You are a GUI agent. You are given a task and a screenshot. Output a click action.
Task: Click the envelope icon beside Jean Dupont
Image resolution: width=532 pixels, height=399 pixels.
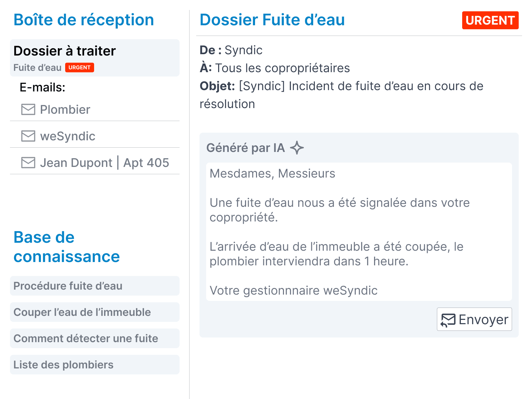tap(28, 163)
